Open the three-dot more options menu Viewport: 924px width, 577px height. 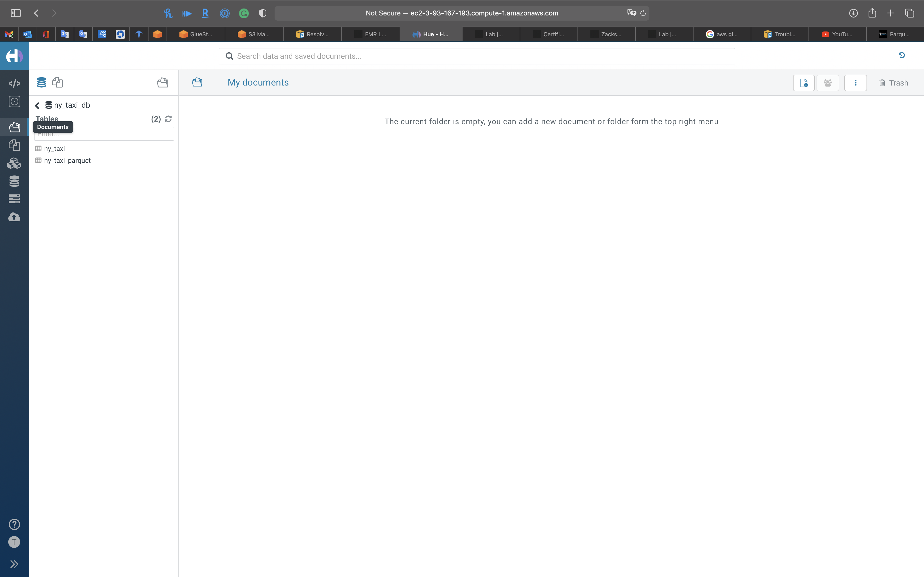click(855, 83)
